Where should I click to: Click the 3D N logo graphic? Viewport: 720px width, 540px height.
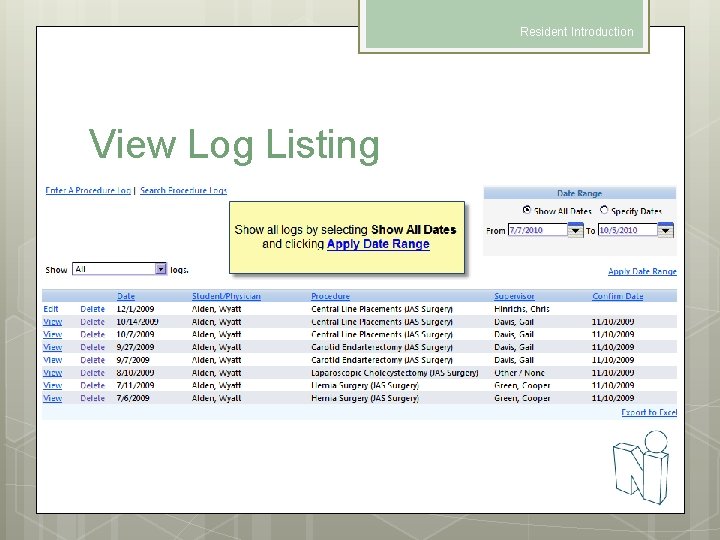coord(641,467)
